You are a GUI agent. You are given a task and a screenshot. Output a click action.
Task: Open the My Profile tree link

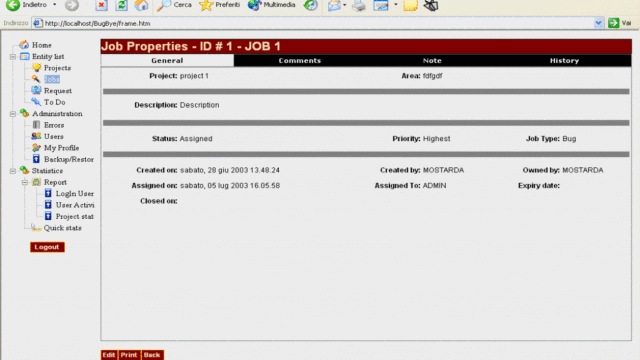tap(61, 148)
